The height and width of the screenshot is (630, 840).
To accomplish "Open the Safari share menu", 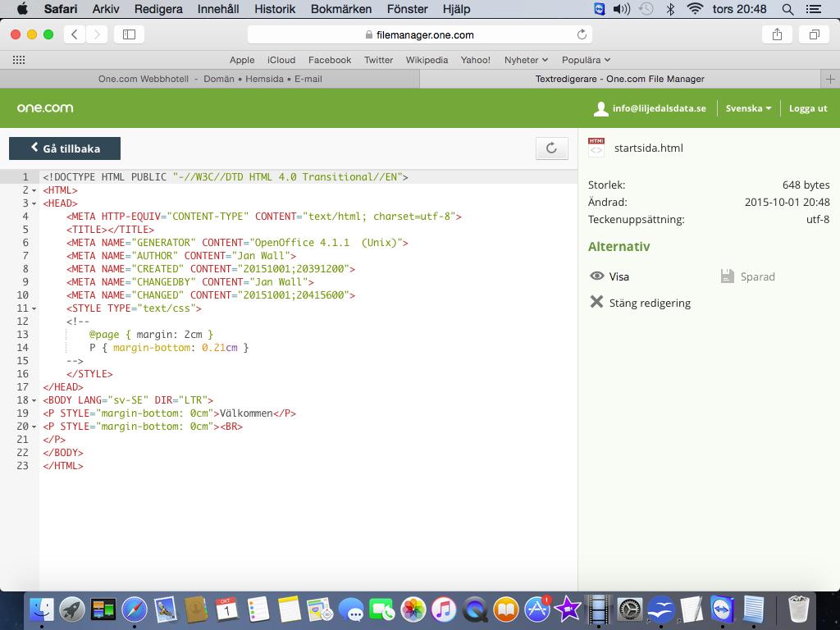I will (778, 34).
